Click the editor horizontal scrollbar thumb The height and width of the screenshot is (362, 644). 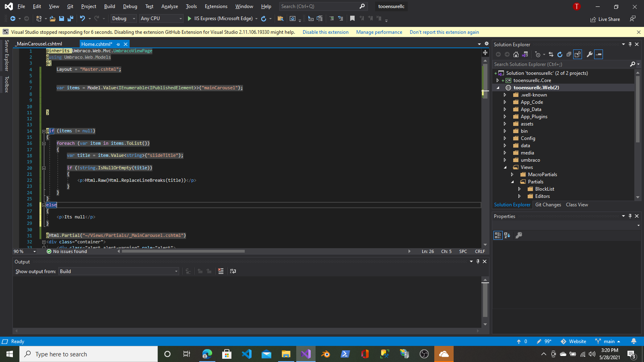[x=183, y=251]
